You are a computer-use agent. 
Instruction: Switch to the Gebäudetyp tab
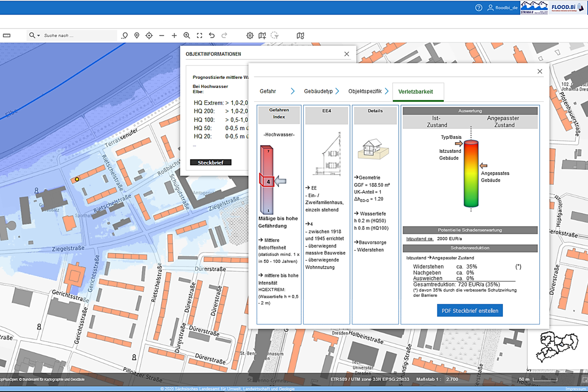pos(318,91)
